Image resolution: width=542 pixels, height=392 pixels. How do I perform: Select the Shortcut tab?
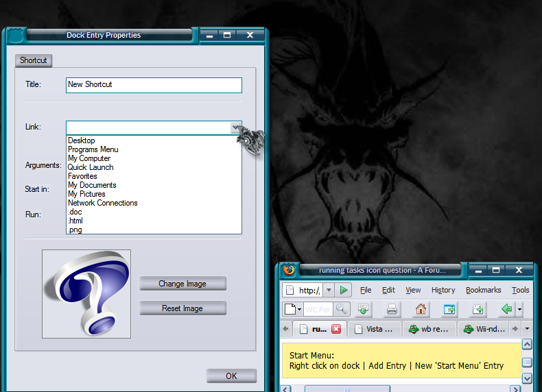point(34,60)
